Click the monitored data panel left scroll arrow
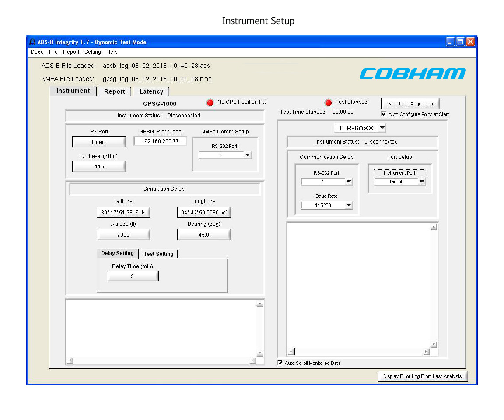The image size is (504, 420). point(290,352)
